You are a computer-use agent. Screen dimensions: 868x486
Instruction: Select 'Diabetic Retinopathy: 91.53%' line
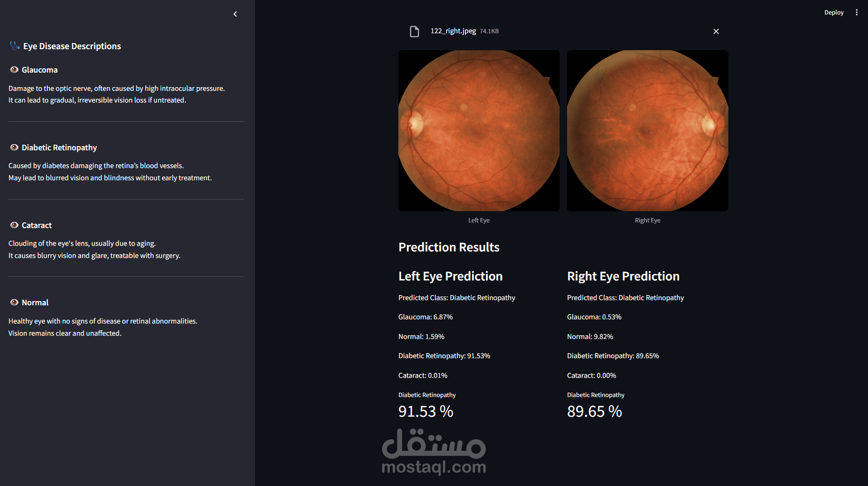tap(444, 356)
